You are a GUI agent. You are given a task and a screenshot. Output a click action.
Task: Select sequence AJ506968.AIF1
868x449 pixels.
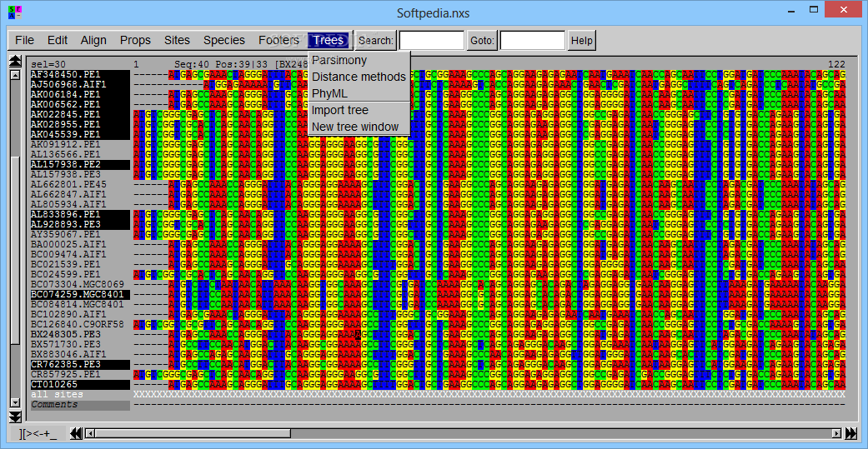[80, 84]
